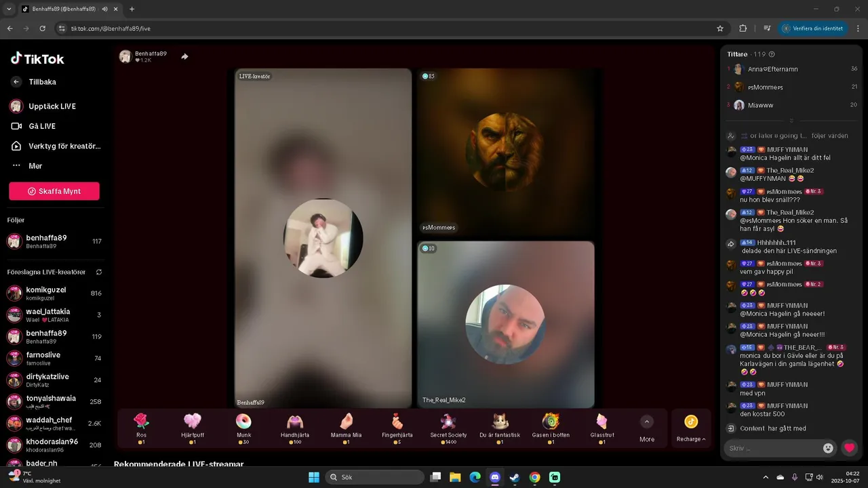Share the live stream via arrow icon
Image resolution: width=868 pixels, height=488 pixels.
(184, 56)
